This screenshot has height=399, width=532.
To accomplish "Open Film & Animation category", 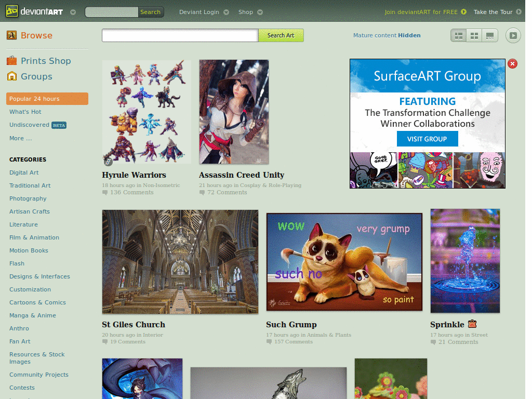I will tap(34, 237).
